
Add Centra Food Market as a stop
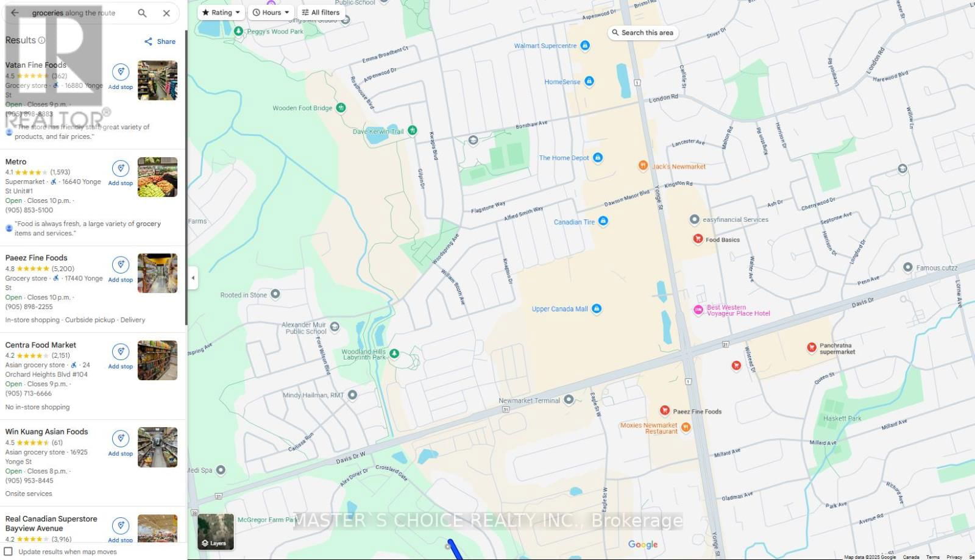[121, 356]
